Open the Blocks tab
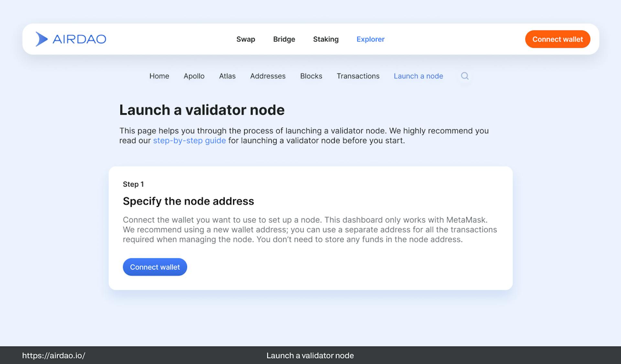Viewport: 621px width, 364px height. click(x=311, y=76)
